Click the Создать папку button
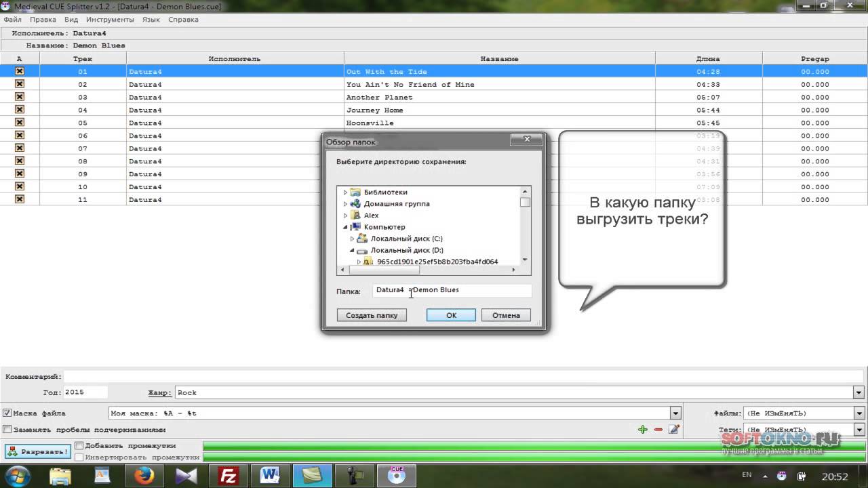Image resolution: width=868 pixels, height=488 pixels. coord(372,315)
